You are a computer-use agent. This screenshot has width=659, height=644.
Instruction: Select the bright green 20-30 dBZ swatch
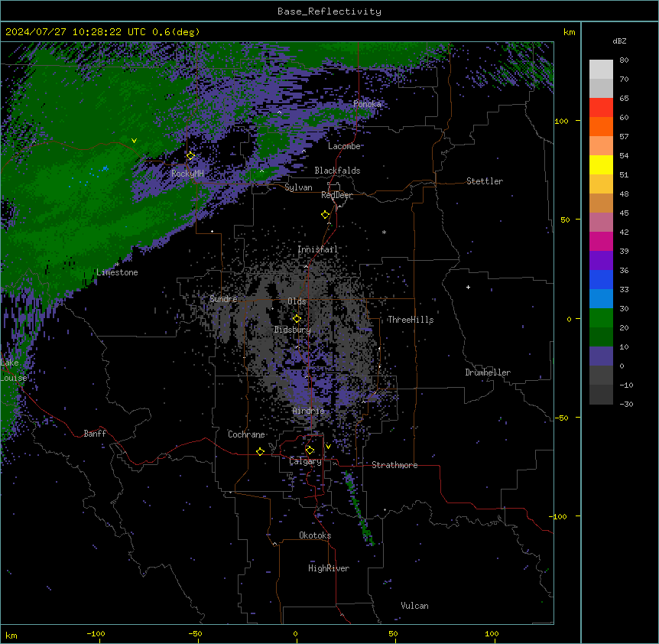(x=601, y=318)
